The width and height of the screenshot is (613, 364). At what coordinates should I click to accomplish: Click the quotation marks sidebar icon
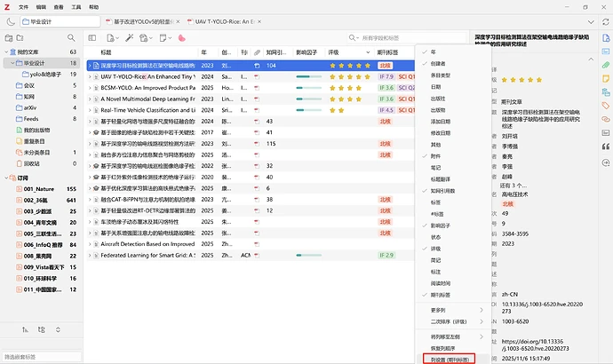click(606, 146)
